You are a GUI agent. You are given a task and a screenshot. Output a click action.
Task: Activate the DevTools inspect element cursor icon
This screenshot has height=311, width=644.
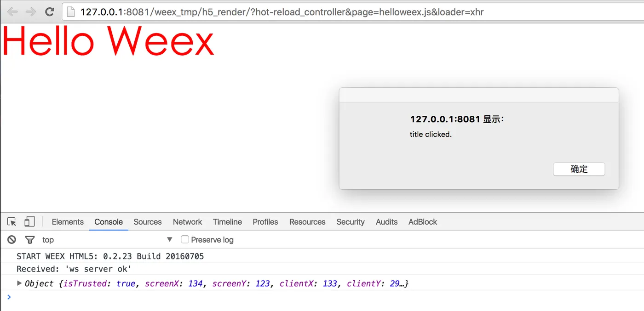coord(12,222)
